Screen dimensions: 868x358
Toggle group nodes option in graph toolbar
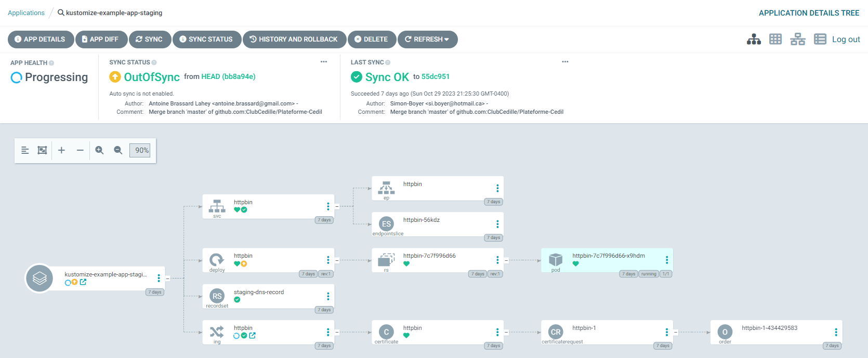42,150
